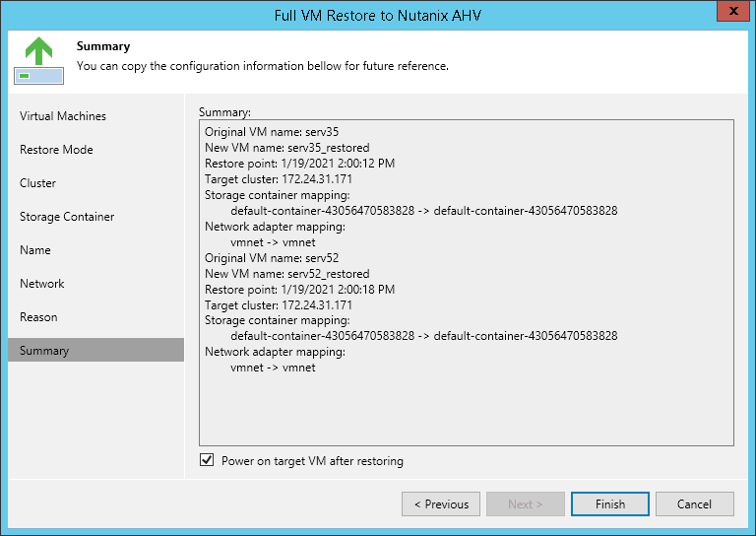The image size is (756, 536).
Task: Jump to the Reason step
Action: (x=38, y=317)
